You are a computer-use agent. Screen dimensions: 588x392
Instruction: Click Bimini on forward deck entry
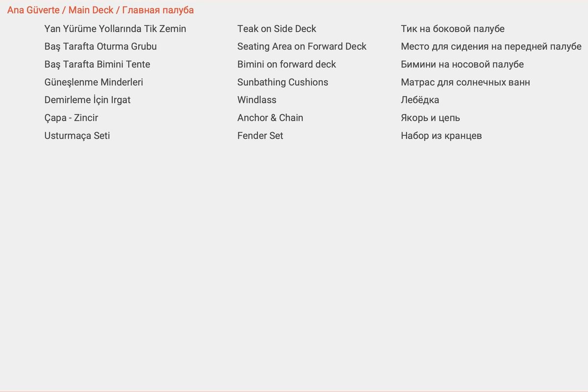[x=287, y=64]
